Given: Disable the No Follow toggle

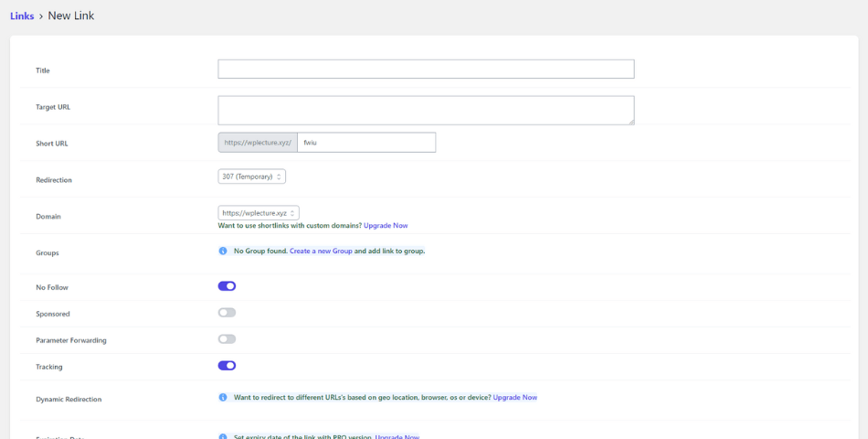Looking at the screenshot, I should coord(227,286).
